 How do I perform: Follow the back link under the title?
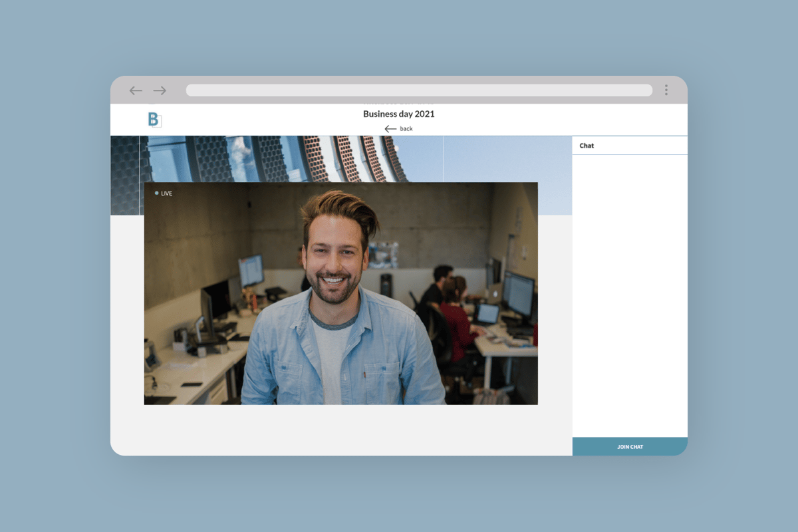coord(399,128)
